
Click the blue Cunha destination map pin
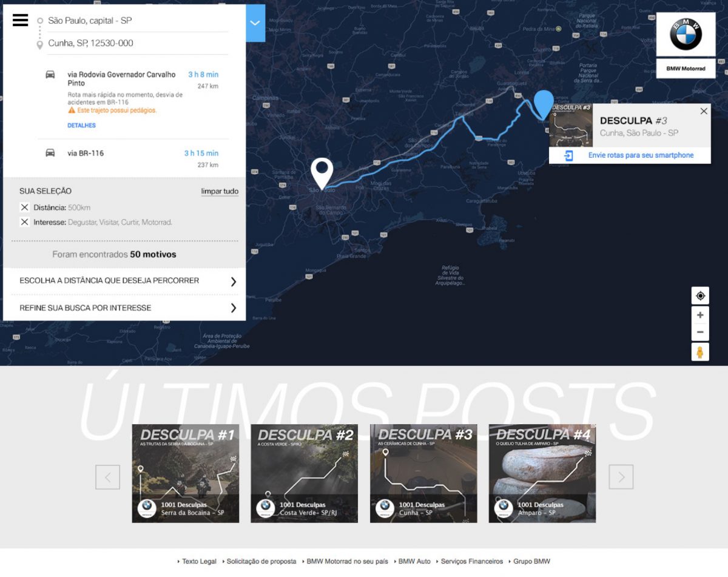[543, 104]
